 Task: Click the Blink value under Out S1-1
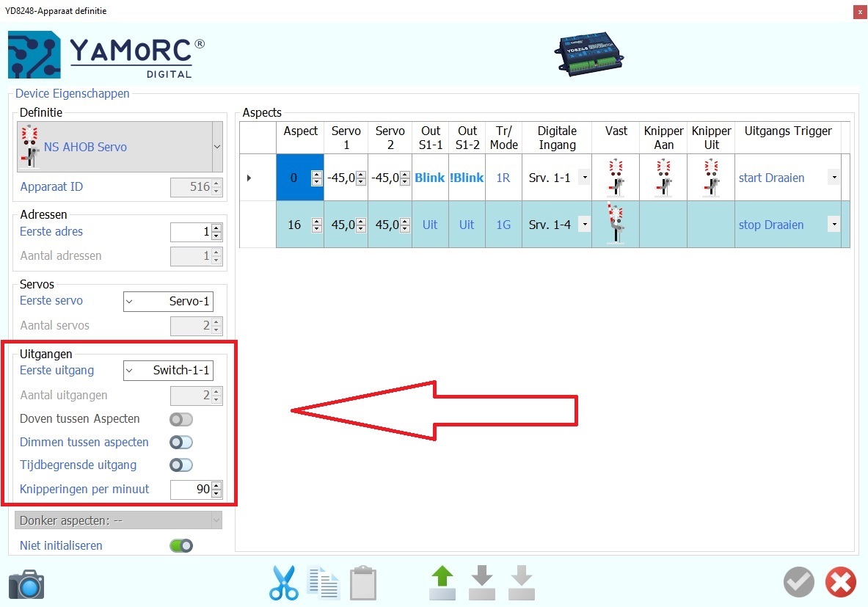[x=429, y=178]
